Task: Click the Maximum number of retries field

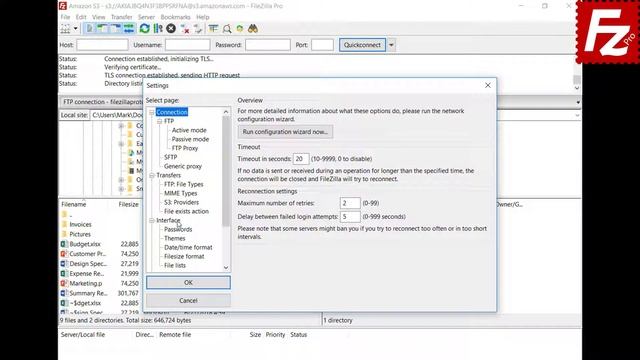Action: [350, 203]
